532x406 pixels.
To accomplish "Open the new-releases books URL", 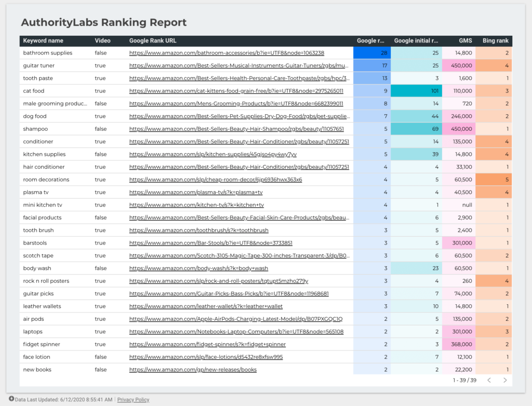I will pyautogui.click(x=193, y=370).
